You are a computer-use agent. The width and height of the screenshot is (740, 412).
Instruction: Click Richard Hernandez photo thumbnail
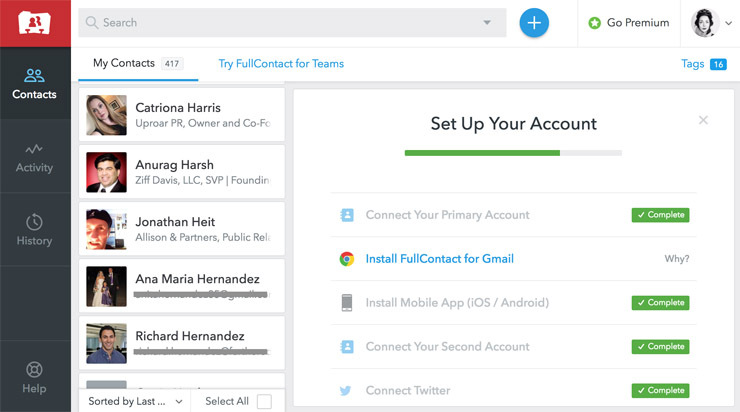pos(106,344)
